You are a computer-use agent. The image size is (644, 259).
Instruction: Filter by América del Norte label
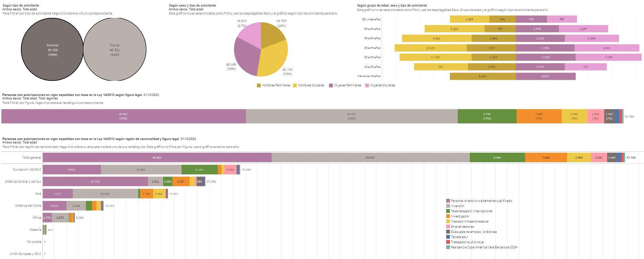point(28,206)
